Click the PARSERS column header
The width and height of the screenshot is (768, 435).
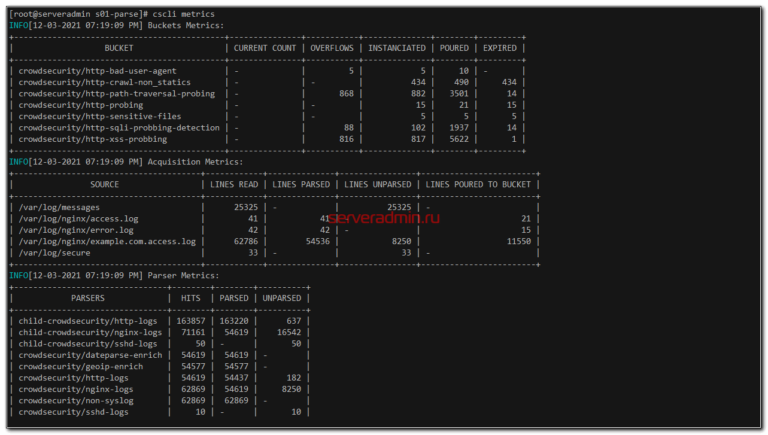click(88, 298)
